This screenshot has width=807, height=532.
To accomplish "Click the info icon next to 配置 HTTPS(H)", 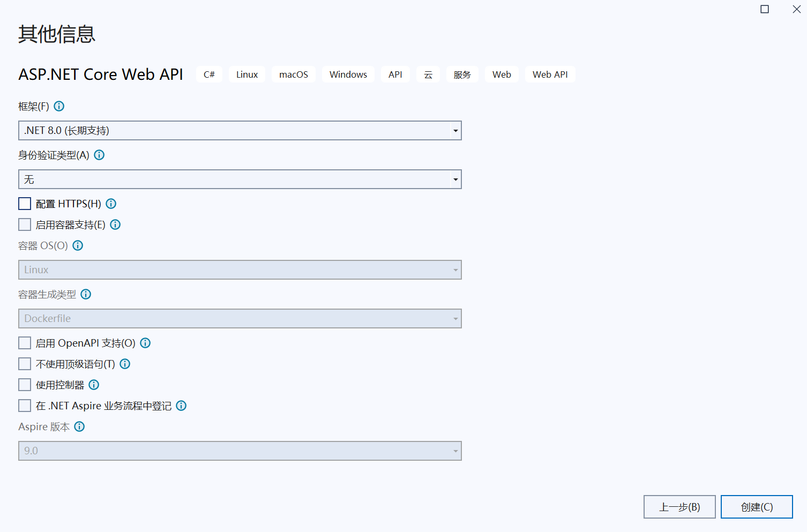I will tap(111, 204).
